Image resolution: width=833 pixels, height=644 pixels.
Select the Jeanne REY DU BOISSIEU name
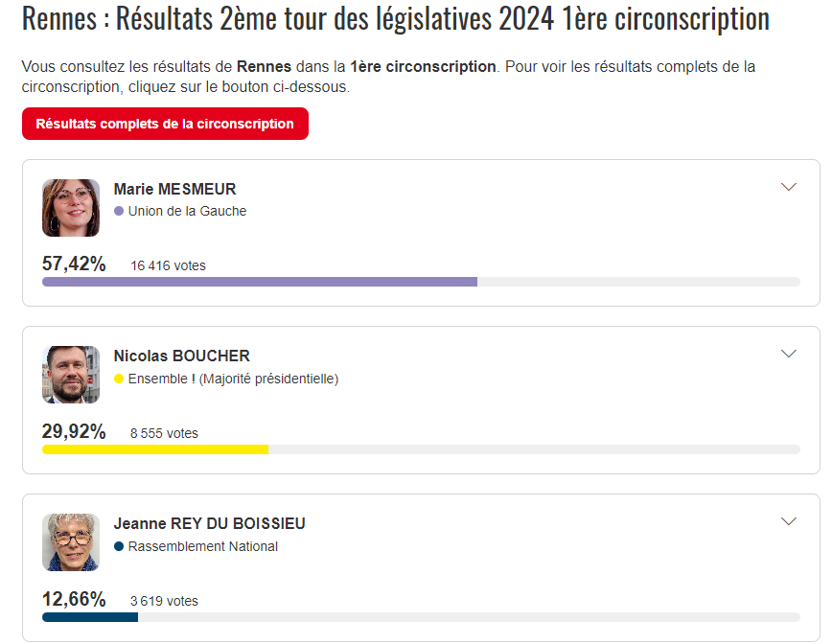click(x=209, y=523)
